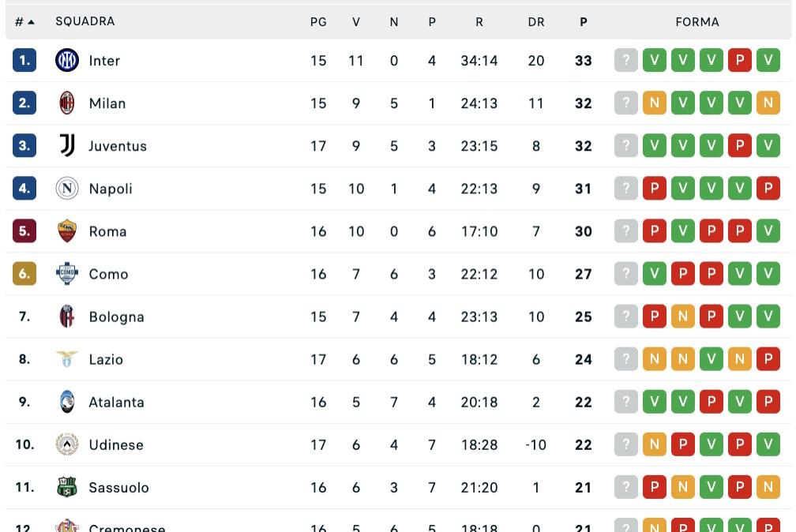Viewport: 796px width, 532px height.
Task: Click Roma's crest logo
Action: coord(67,230)
